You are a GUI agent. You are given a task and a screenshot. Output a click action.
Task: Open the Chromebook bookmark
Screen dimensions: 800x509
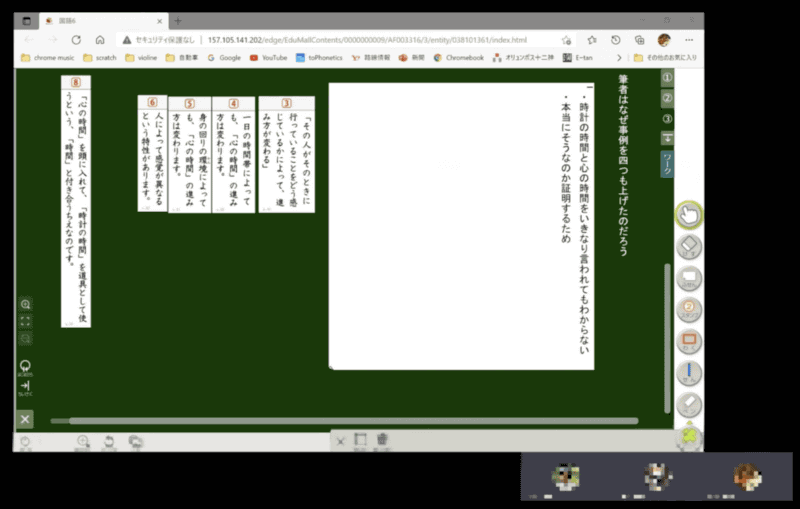tap(459, 58)
